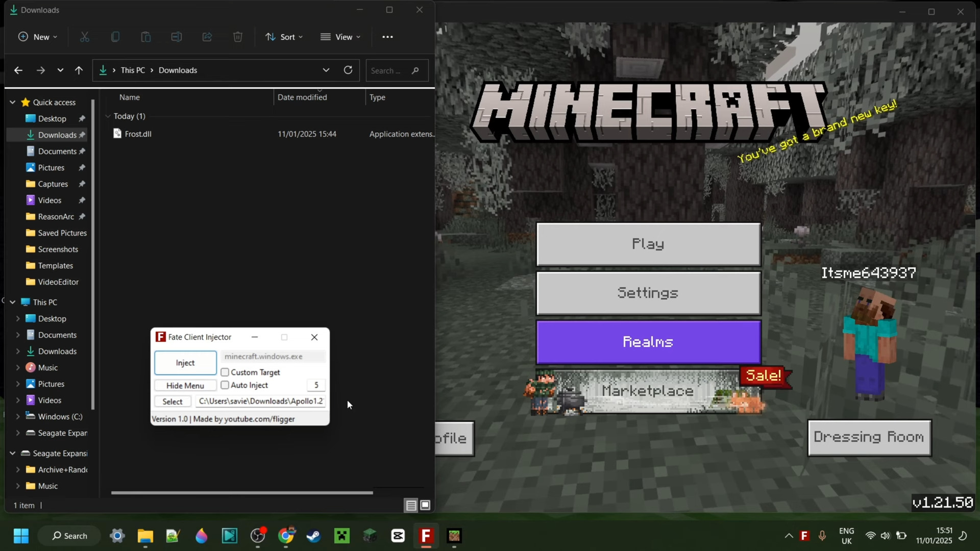
Task: Click the horizontal scrollbar in file list
Action: coord(242,492)
